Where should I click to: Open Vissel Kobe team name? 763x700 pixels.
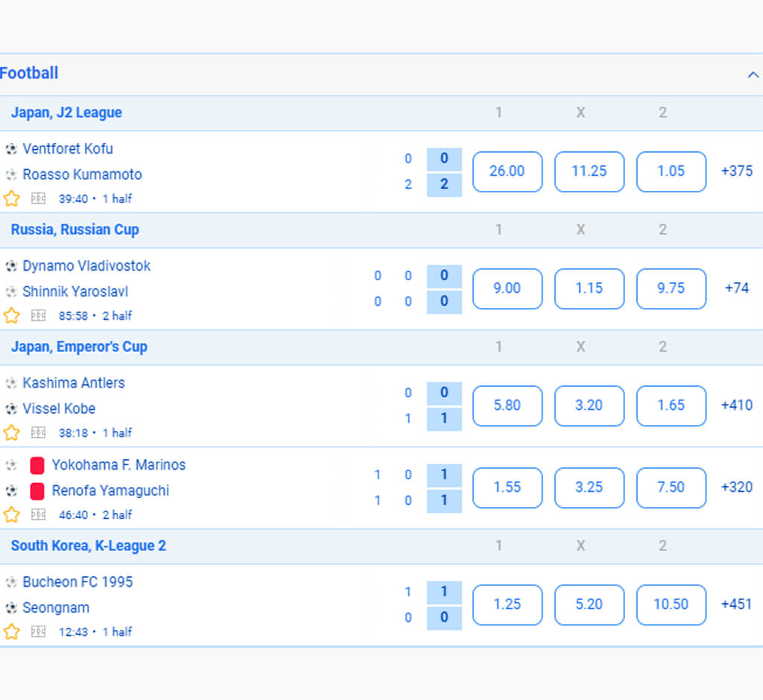[59, 409]
